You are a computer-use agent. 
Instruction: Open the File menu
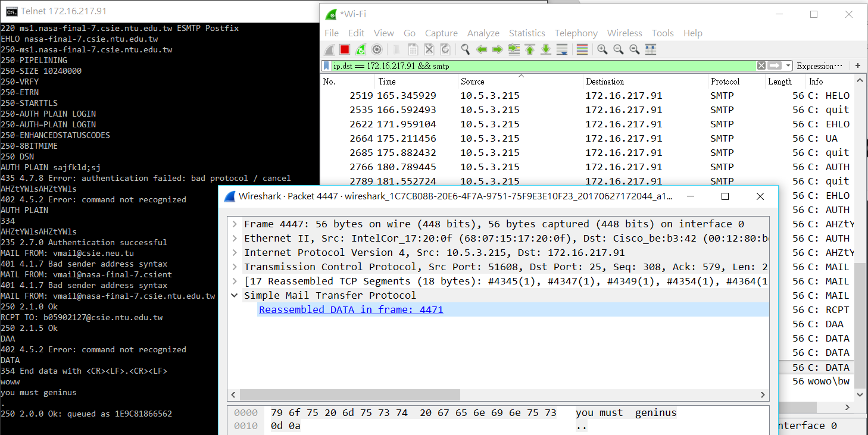click(332, 33)
